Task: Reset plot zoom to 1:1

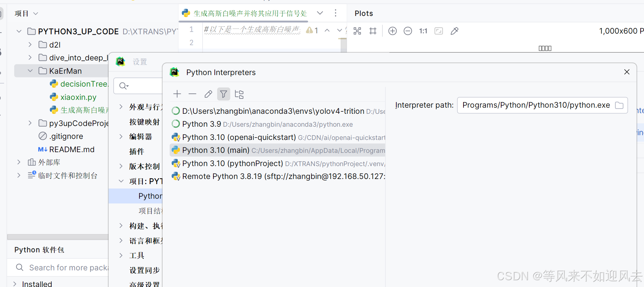Action: pos(423,31)
